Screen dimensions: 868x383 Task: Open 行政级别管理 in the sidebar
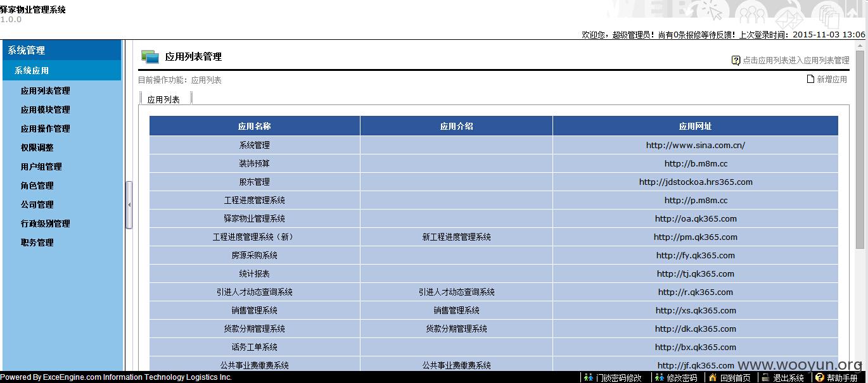click(x=46, y=223)
